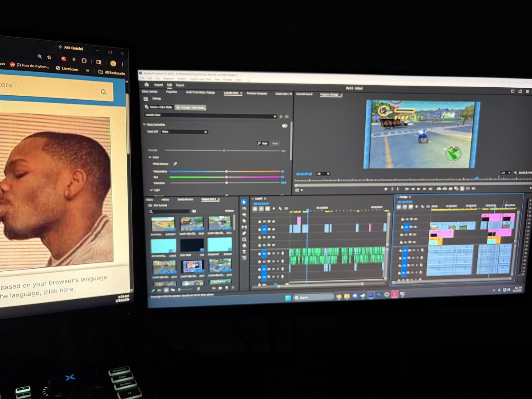Image resolution: width=532 pixels, height=399 pixels.
Task: Collapse the Light section in Lumetri
Action: (x=151, y=190)
